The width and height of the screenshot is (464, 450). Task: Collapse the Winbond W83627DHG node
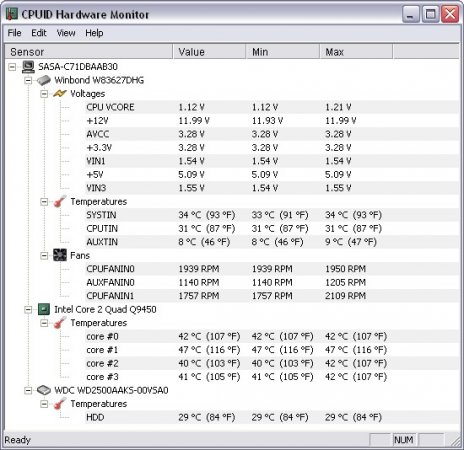(x=28, y=80)
